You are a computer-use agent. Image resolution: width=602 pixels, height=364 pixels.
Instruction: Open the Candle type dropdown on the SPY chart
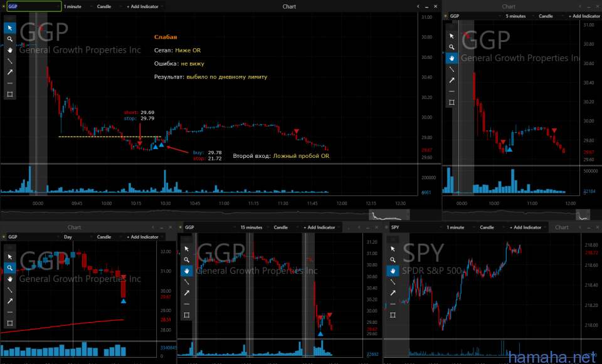coord(492,227)
